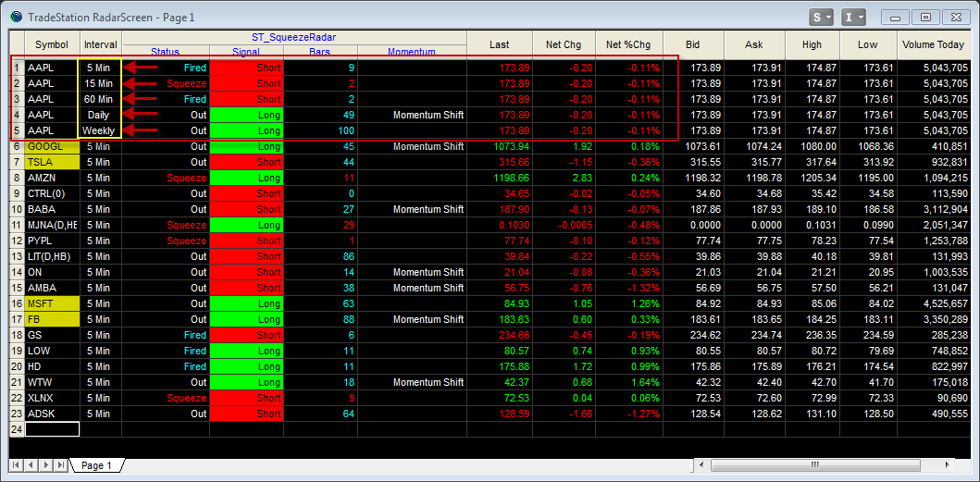Select the MJNA(D,HB) symbol cell
The height and width of the screenshot is (482, 980).
coord(53,225)
